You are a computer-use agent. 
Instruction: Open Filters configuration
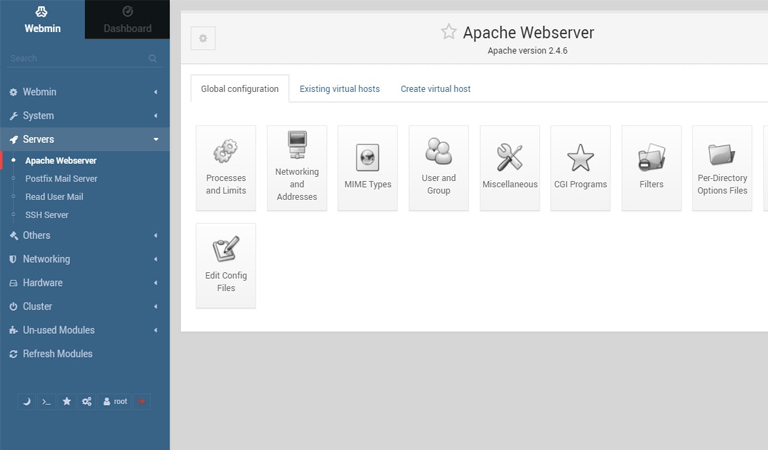tap(651, 168)
